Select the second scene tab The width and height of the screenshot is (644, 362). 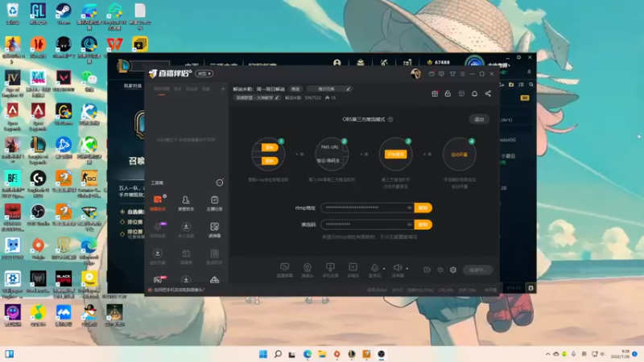[178, 88]
